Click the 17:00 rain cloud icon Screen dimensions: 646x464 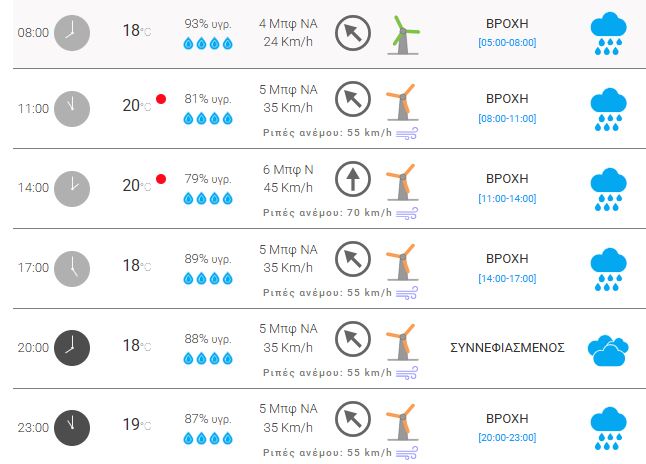[607, 269]
